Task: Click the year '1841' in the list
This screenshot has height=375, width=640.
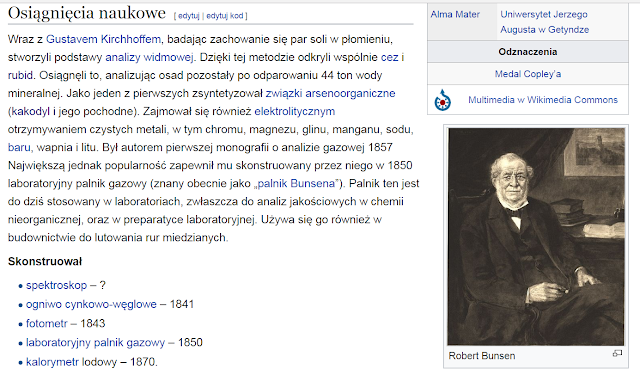Action: point(182,304)
